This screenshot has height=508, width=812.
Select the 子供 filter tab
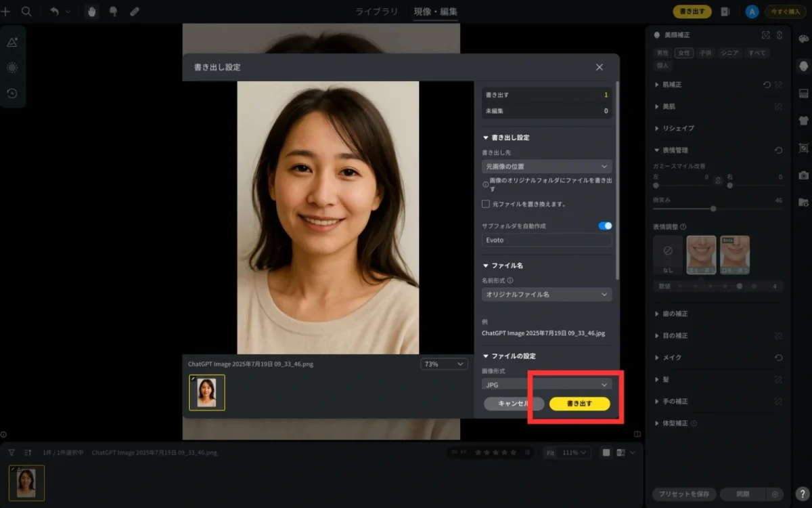[706, 53]
